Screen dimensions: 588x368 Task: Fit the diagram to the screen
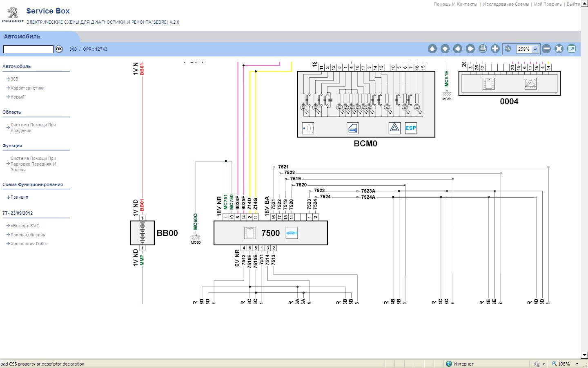(559, 49)
